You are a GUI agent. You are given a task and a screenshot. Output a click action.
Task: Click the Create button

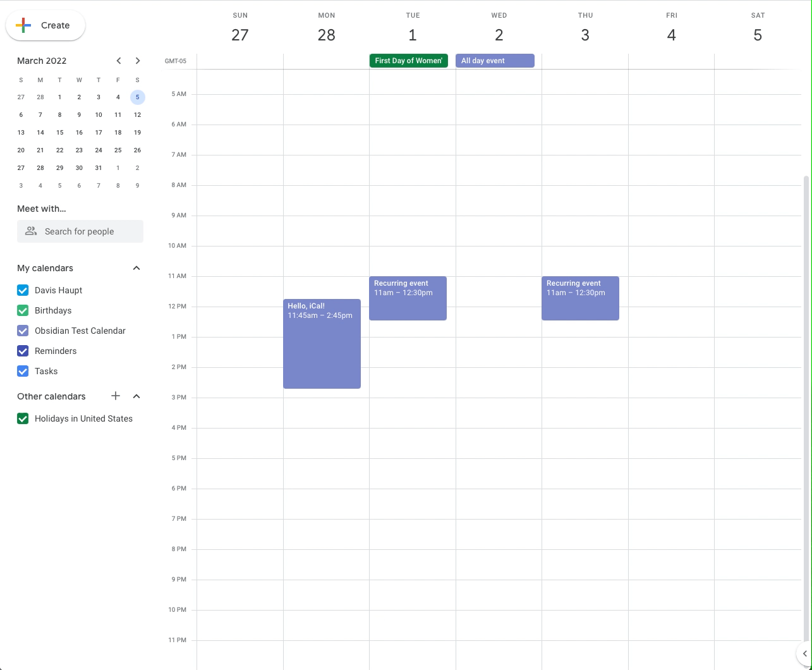pos(45,25)
